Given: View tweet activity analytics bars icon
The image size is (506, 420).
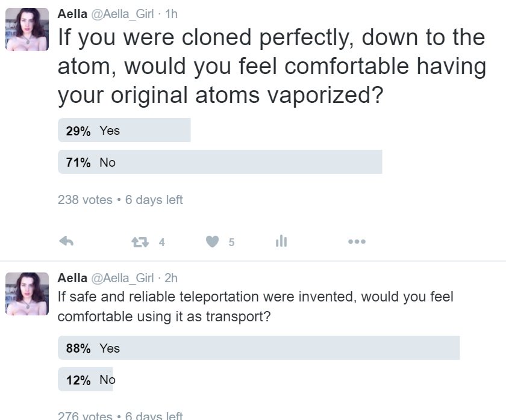Looking at the screenshot, I should pyautogui.click(x=281, y=242).
